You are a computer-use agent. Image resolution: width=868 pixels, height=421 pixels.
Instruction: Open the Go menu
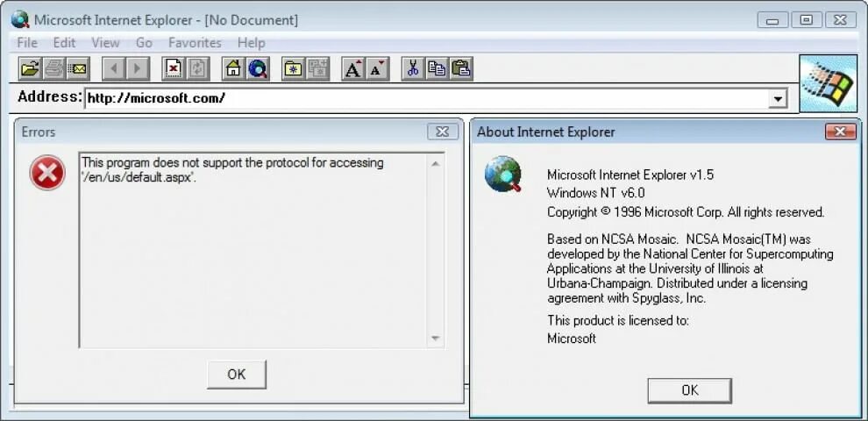pos(144,43)
